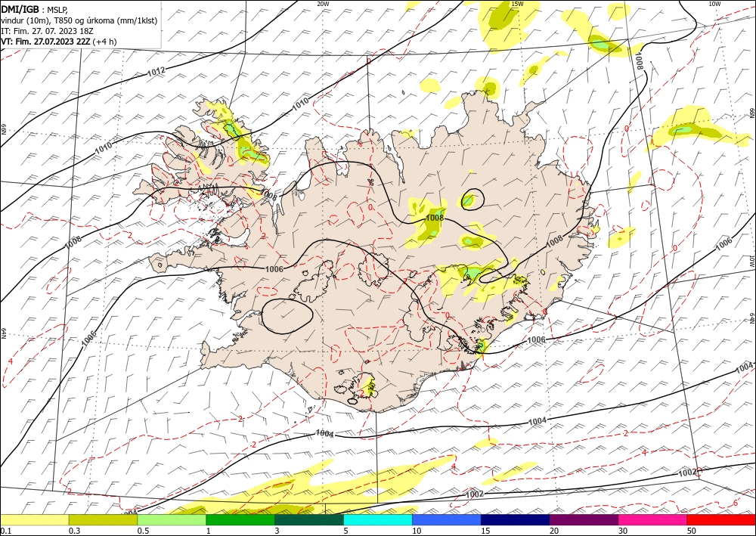Viewport: 756px width, 536px height.
Task: Choose the blue 10–15 legend swatch
Action: [x=447, y=520]
